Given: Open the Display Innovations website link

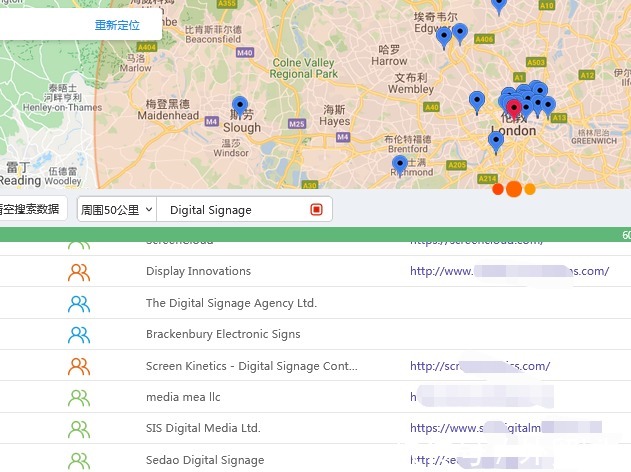Looking at the screenshot, I should click(x=509, y=271).
